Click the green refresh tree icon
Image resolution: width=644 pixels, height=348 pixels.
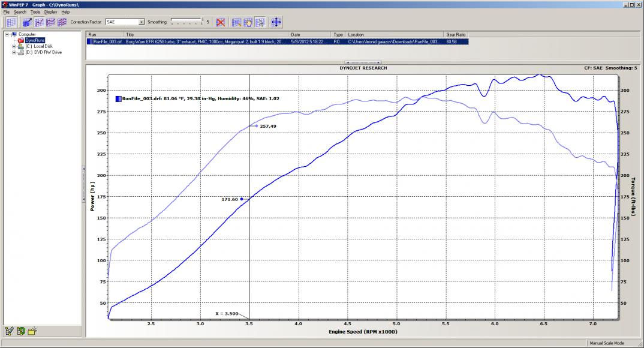tap(21, 331)
